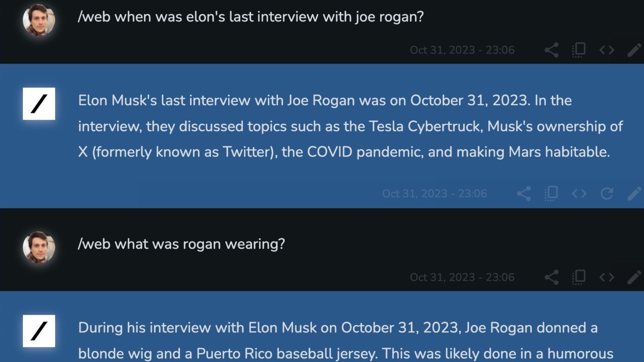
Task: Copy the first user message text
Action: pos(579,50)
